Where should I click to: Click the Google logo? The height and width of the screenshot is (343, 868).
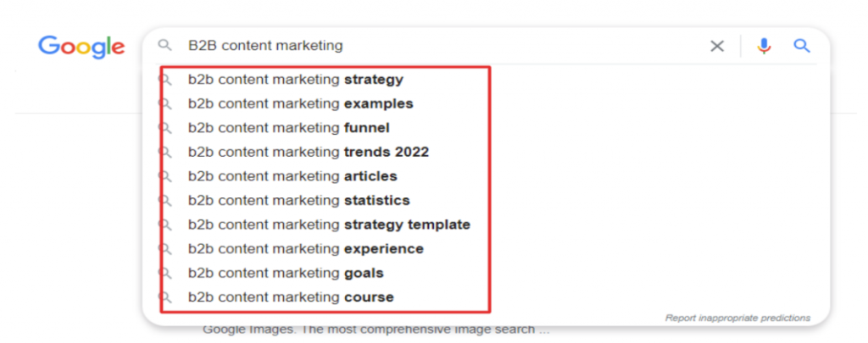coord(81,47)
